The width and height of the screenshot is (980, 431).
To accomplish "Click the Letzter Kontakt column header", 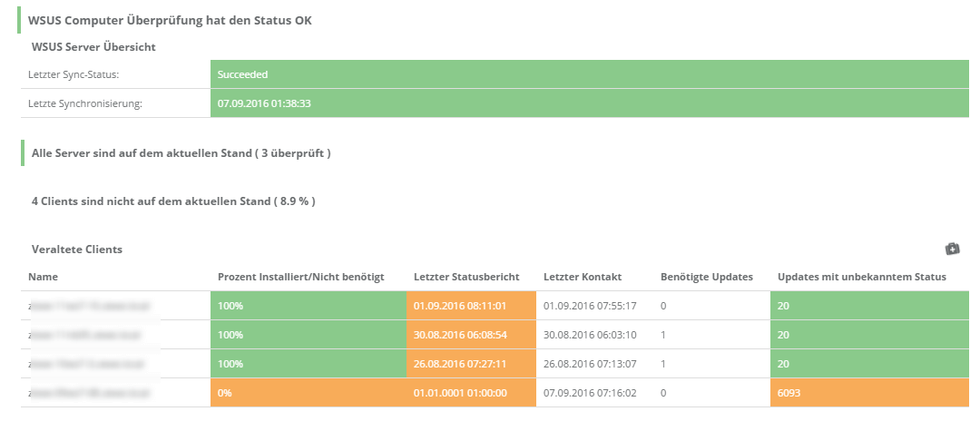I will (583, 277).
